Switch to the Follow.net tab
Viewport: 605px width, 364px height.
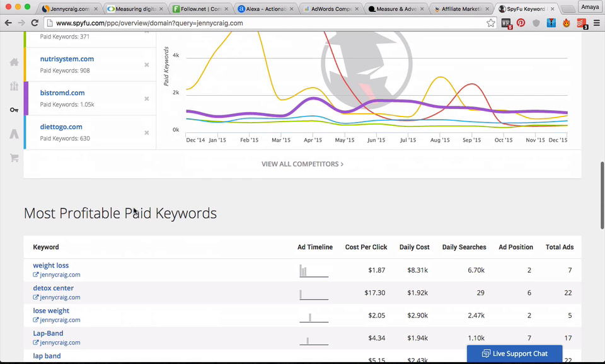(200, 9)
